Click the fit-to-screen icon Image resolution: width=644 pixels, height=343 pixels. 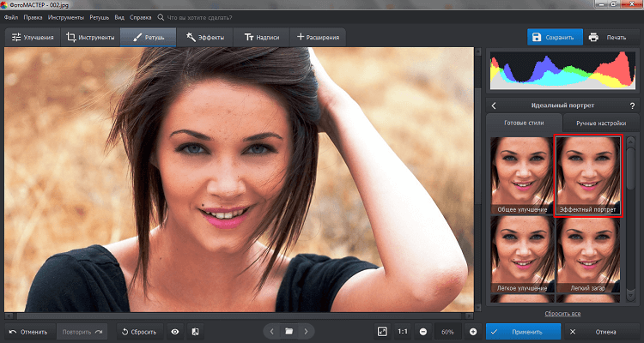tap(382, 331)
